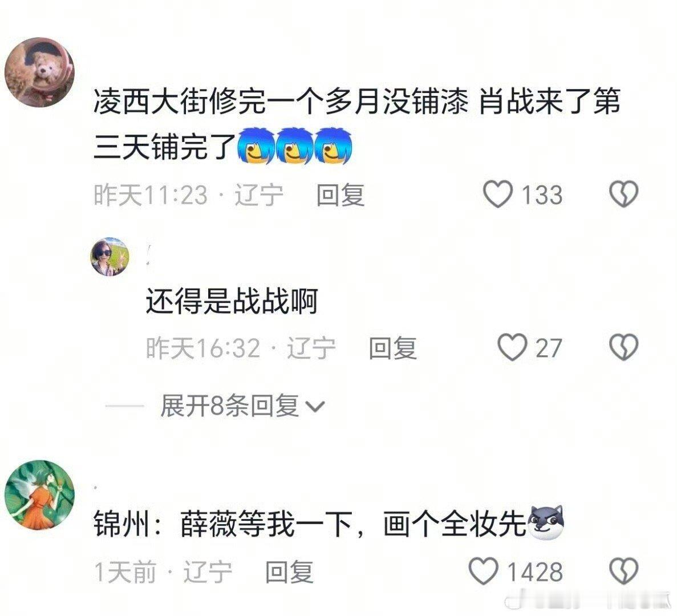Reply to the 锦州 comment via 回复

[289, 572]
